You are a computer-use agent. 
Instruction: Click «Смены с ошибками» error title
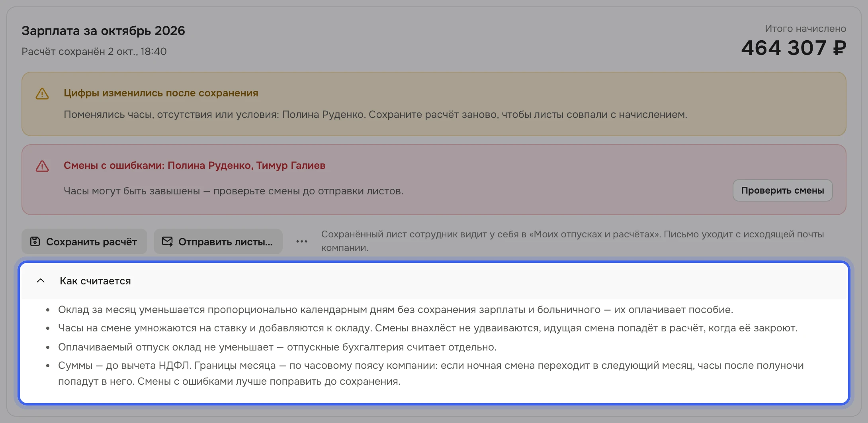194,165
